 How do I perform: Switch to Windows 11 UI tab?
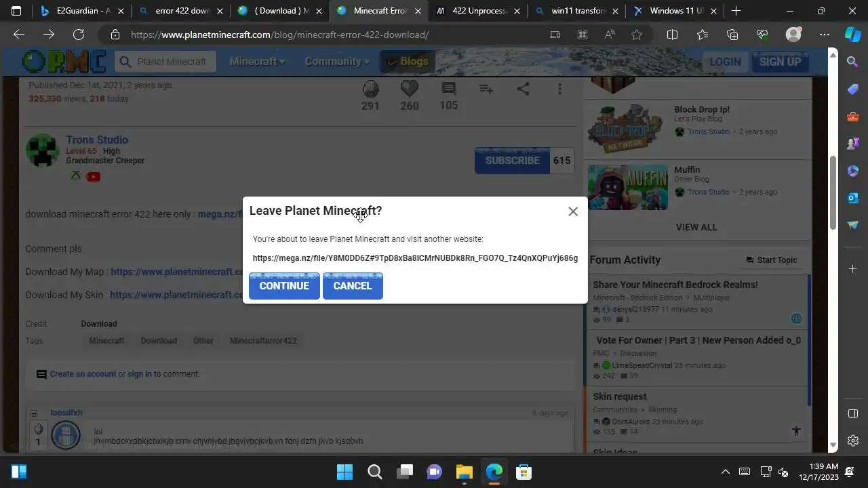click(x=674, y=11)
